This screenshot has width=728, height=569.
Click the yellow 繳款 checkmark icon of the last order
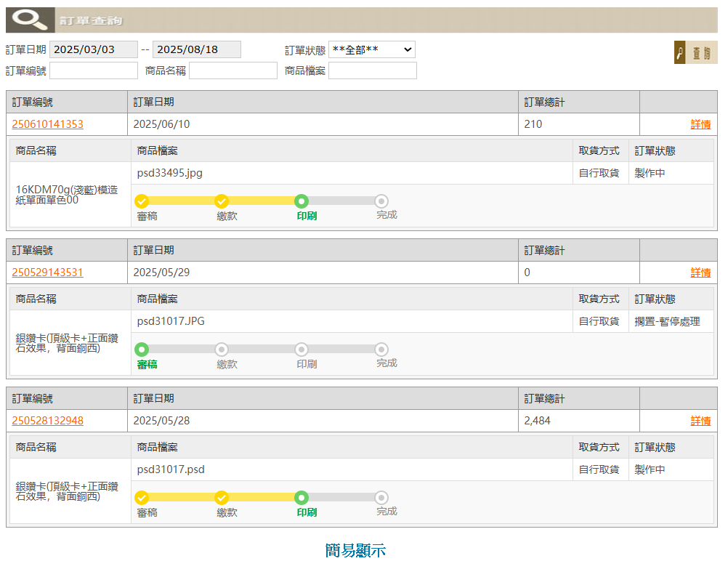tap(222, 498)
